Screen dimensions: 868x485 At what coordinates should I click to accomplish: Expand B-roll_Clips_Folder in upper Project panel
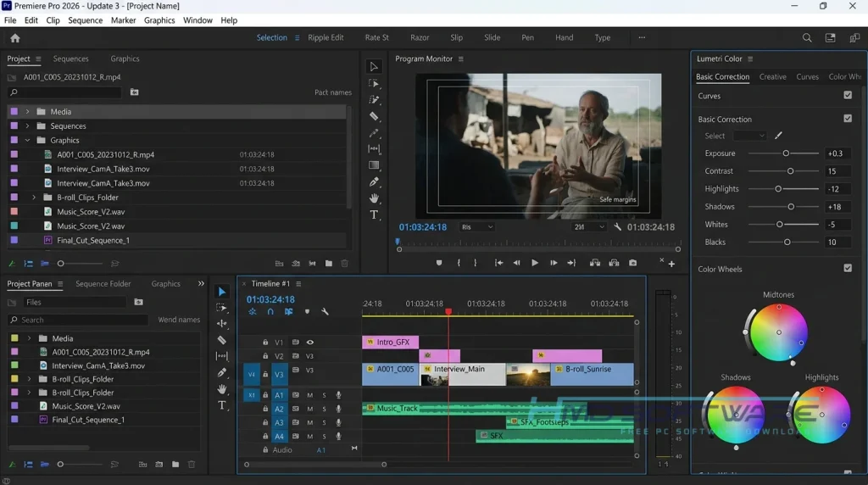34,198
